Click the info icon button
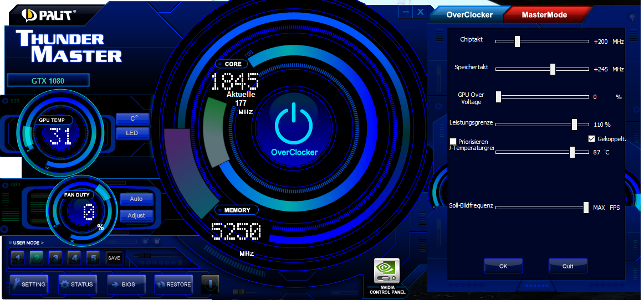 (x=210, y=284)
